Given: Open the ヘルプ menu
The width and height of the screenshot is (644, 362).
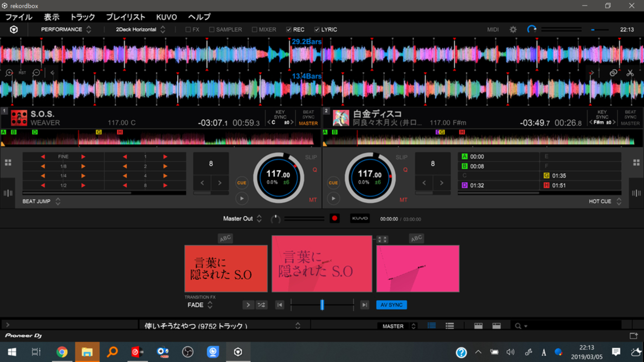Looking at the screenshot, I should 199,17.
